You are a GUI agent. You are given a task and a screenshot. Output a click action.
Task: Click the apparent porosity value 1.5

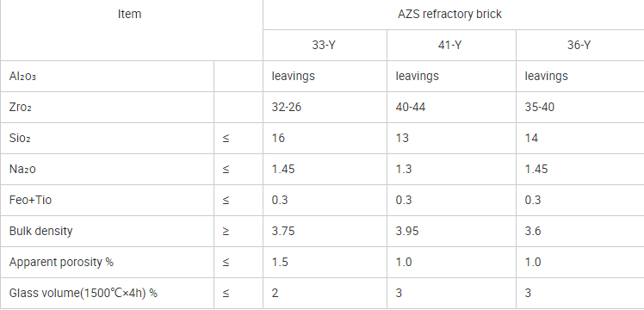280,262
